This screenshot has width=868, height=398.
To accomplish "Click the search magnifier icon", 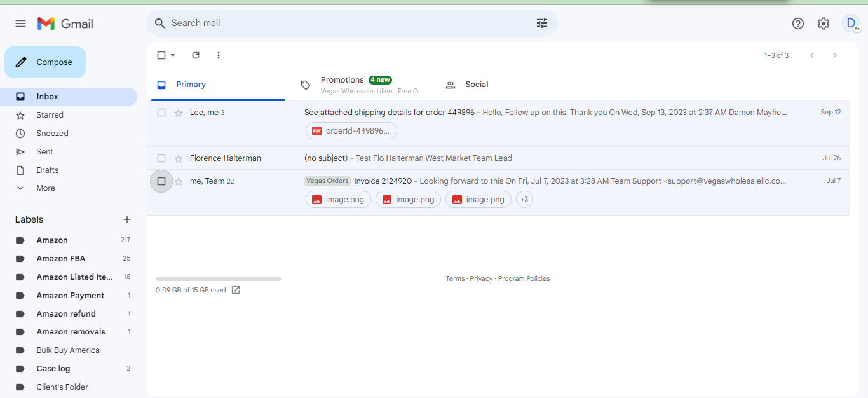I will tap(160, 23).
